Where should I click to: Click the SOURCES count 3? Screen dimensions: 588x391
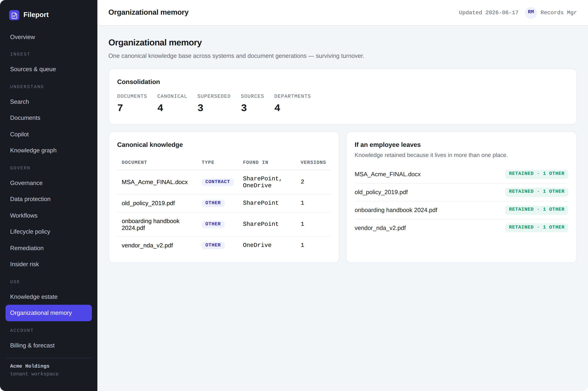(244, 108)
